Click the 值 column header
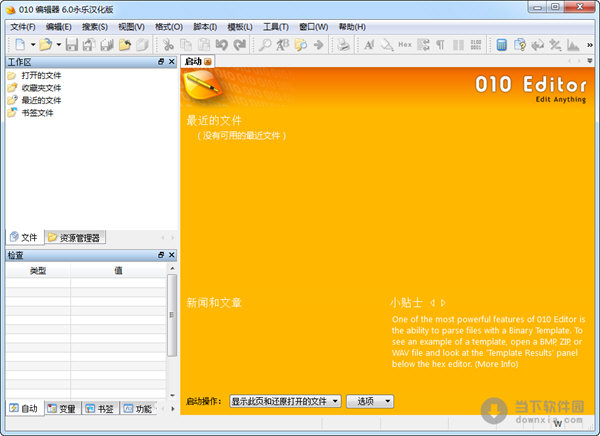The height and width of the screenshot is (436, 600). click(118, 271)
